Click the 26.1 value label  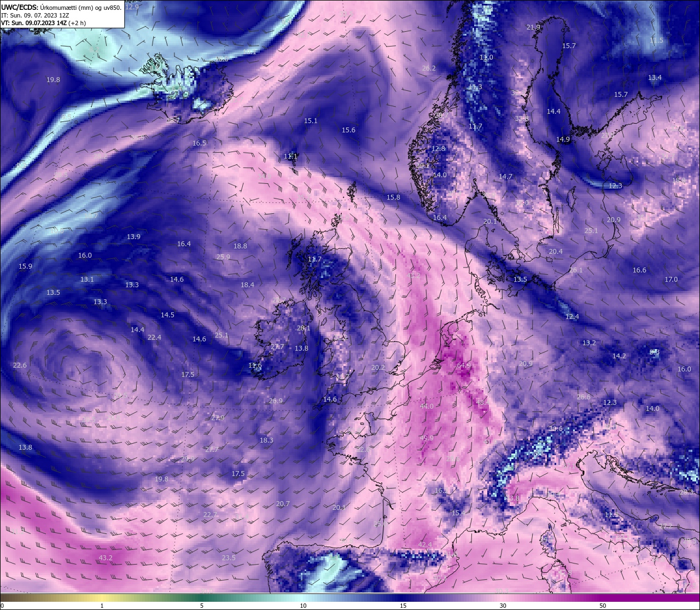(x=576, y=270)
